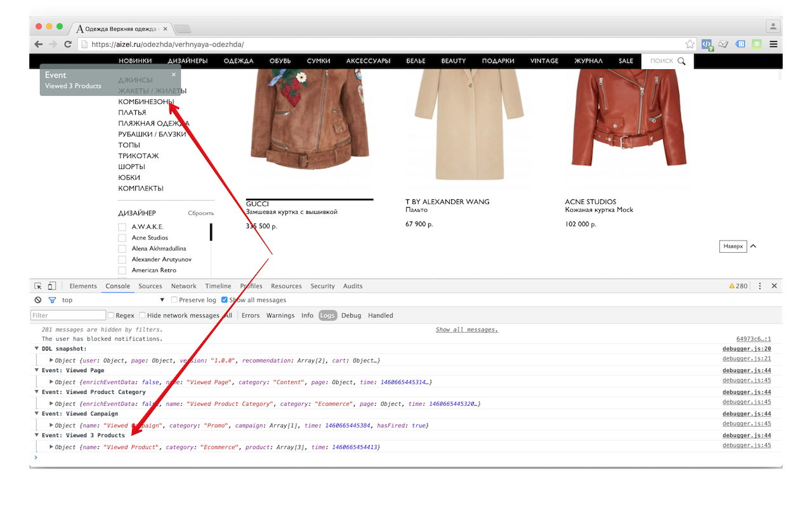Expand the Viewed Product Category Object
The height and width of the screenshot is (508, 812).
51,403
